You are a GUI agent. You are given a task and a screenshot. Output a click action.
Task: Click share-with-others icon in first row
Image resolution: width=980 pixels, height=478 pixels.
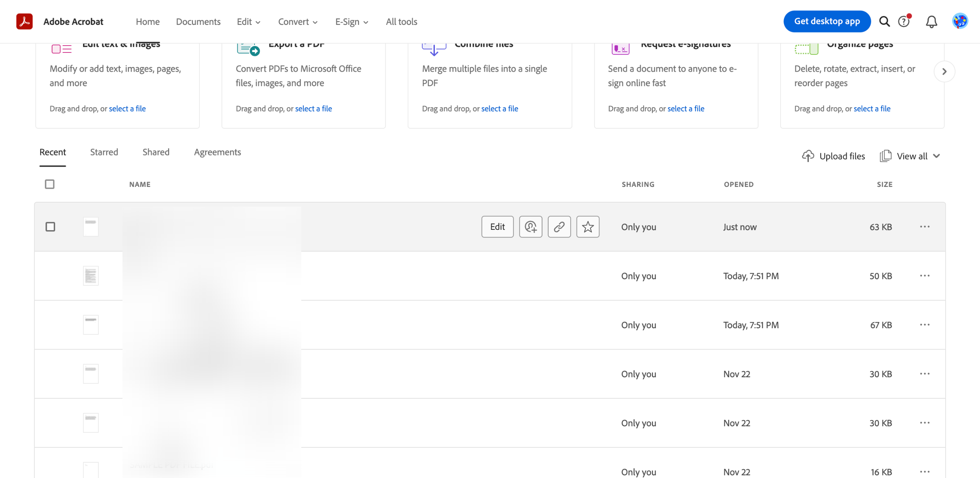pos(531,227)
